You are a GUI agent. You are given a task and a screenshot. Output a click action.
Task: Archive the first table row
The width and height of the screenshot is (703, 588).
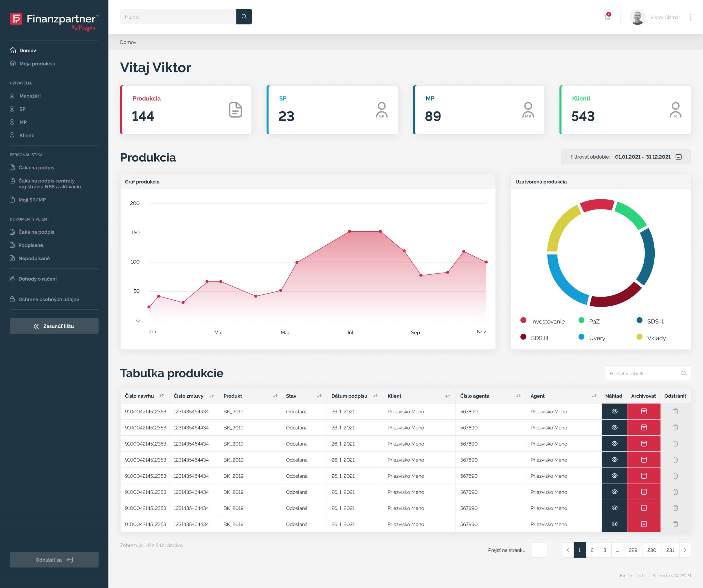(x=644, y=411)
